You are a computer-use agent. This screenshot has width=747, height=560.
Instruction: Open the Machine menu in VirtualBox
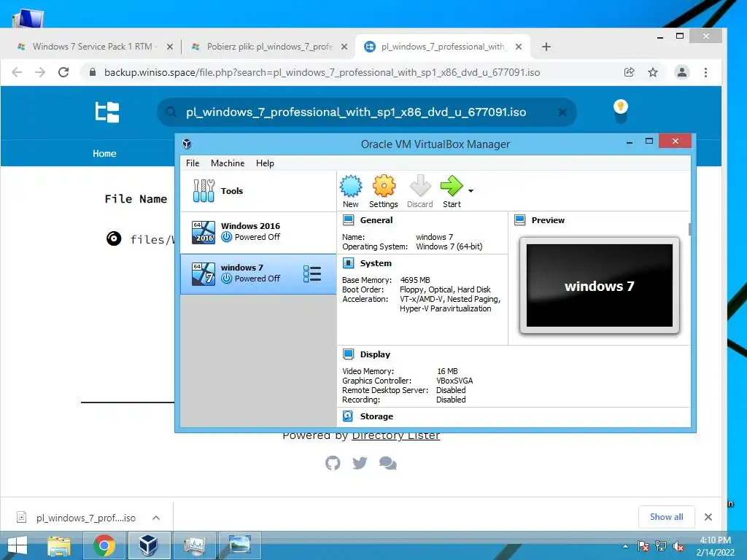click(x=228, y=163)
